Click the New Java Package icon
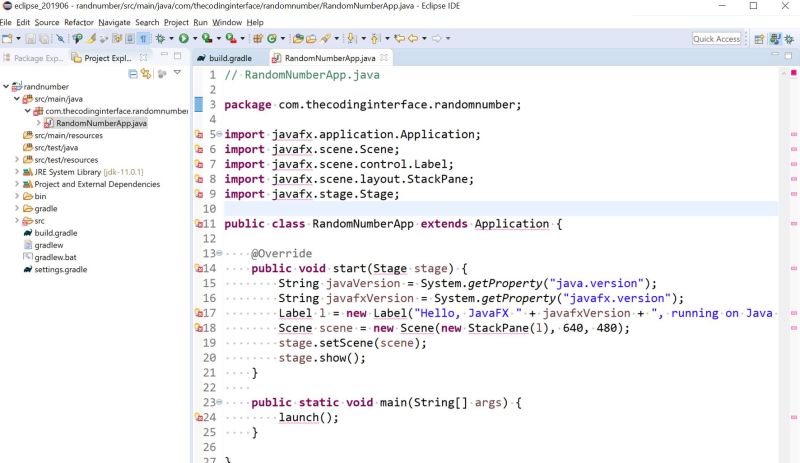Image resolution: width=800 pixels, height=463 pixels. coord(258,38)
